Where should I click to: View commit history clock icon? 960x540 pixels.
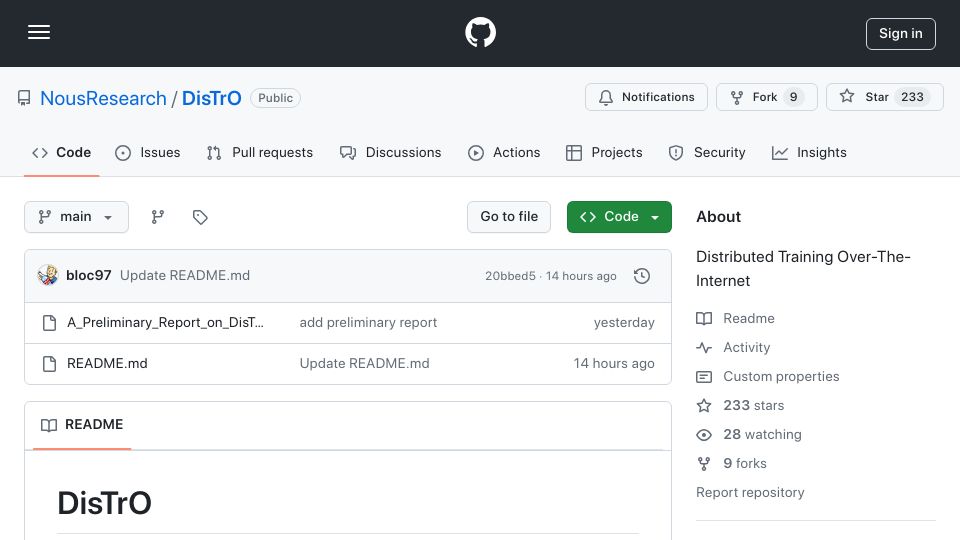pos(642,276)
